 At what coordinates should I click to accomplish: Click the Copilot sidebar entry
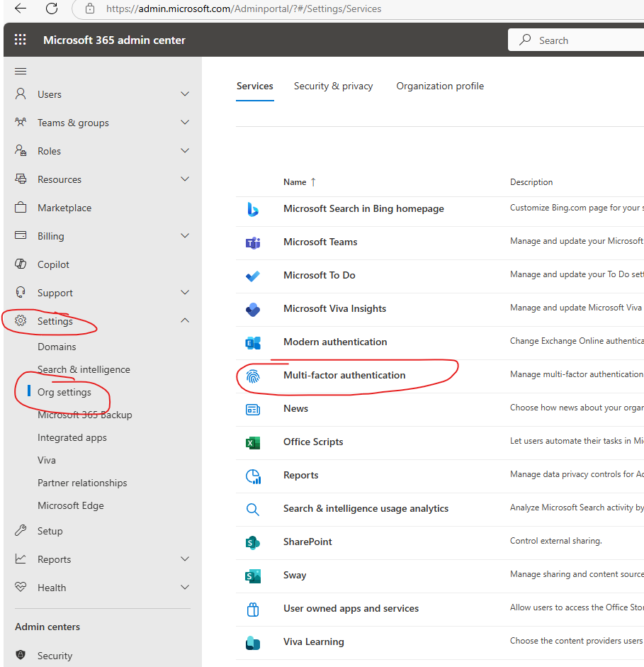(x=53, y=264)
